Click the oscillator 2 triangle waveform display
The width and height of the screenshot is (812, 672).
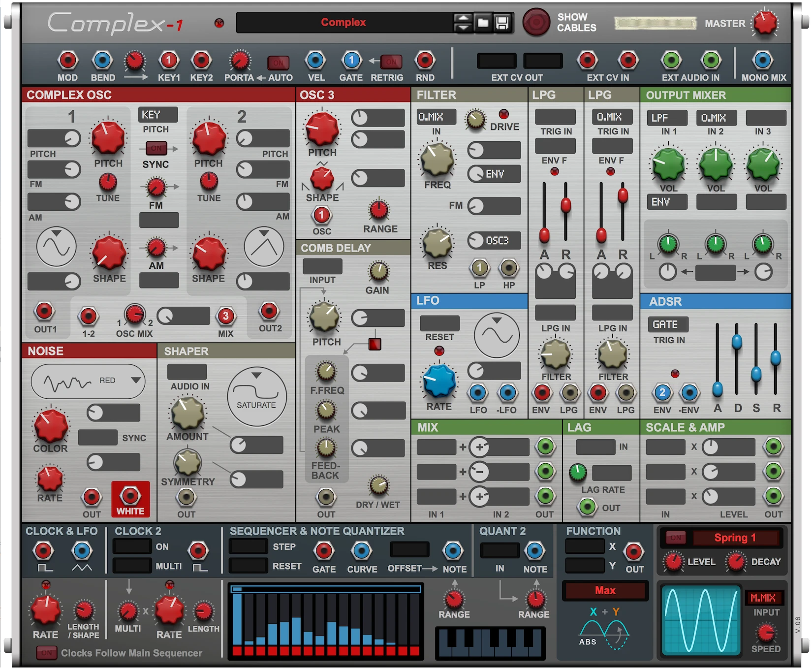(x=264, y=247)
